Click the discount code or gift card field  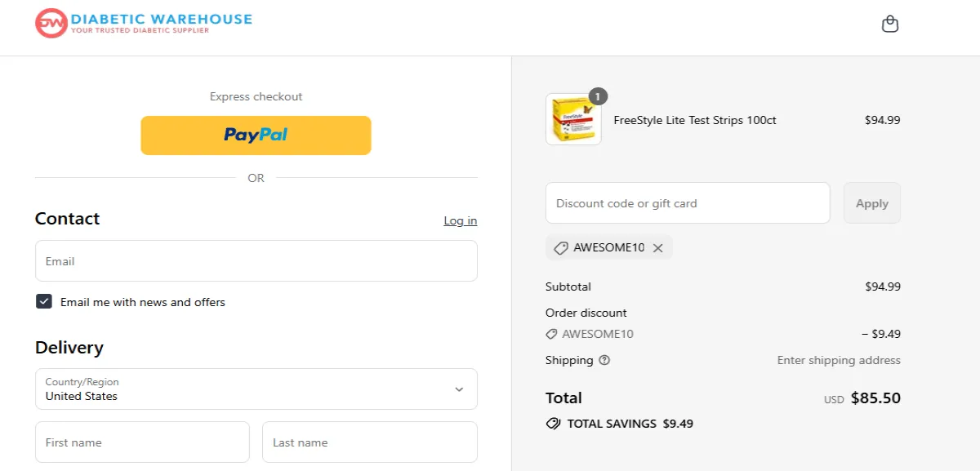[687, 202]
